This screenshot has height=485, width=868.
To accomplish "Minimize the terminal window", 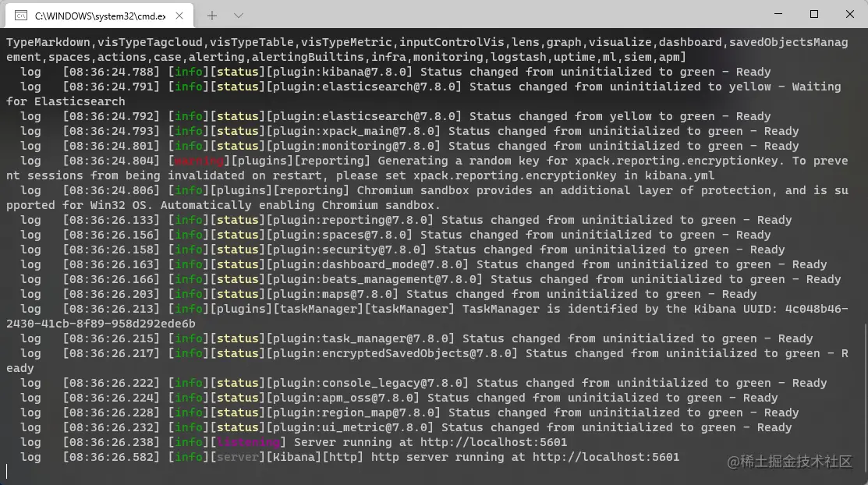I will coord(778,14).
